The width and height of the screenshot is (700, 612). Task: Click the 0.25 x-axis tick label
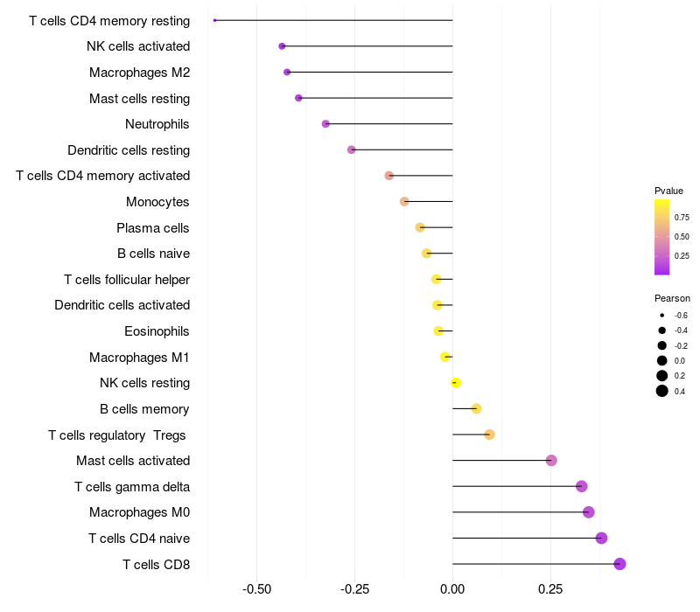[550, 589]
